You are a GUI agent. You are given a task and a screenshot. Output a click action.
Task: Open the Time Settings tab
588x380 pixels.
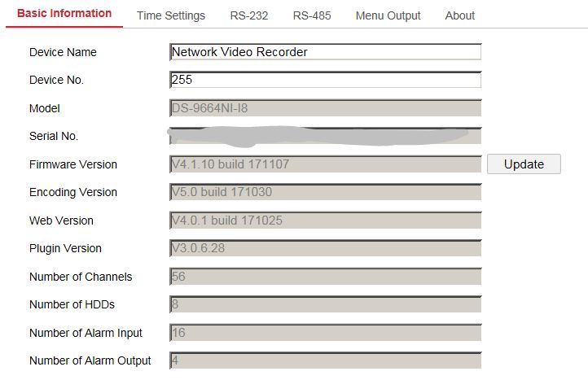click(171, 15)
